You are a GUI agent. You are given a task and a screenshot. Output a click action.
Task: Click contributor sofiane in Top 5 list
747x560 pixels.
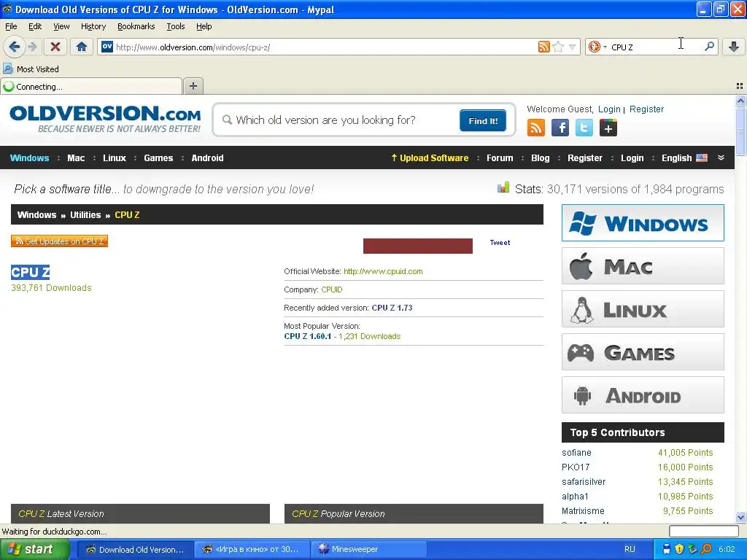coord(576,452)
